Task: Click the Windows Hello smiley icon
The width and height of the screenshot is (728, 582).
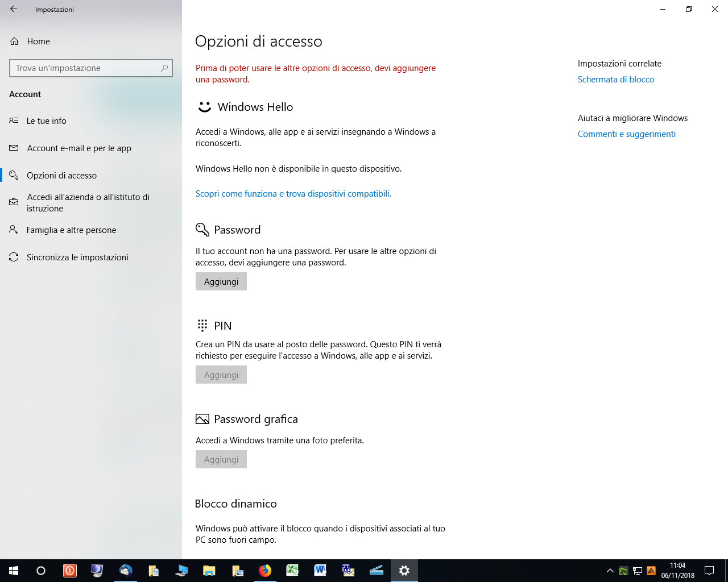Action: [x=204, y=107]
